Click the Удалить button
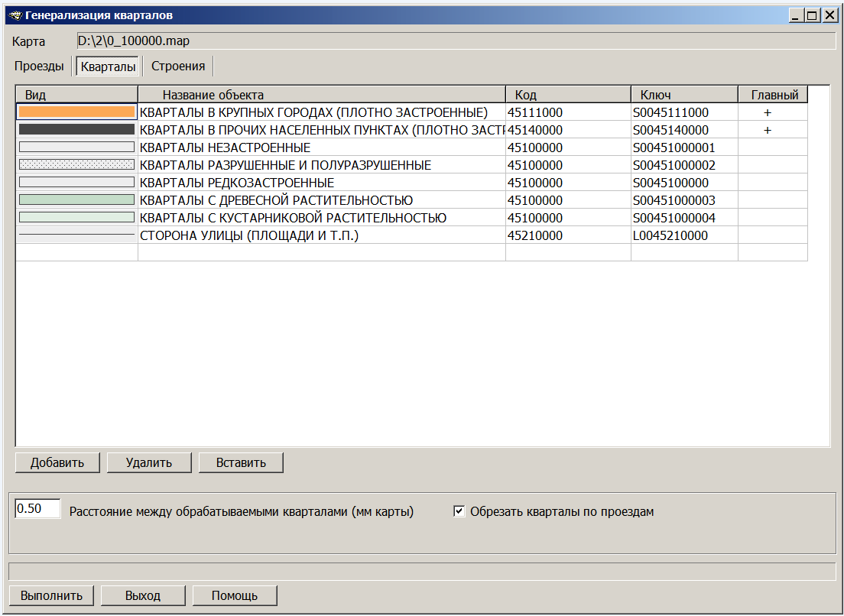844x616 pixels. pyautogui.click(x=149, y=462)
